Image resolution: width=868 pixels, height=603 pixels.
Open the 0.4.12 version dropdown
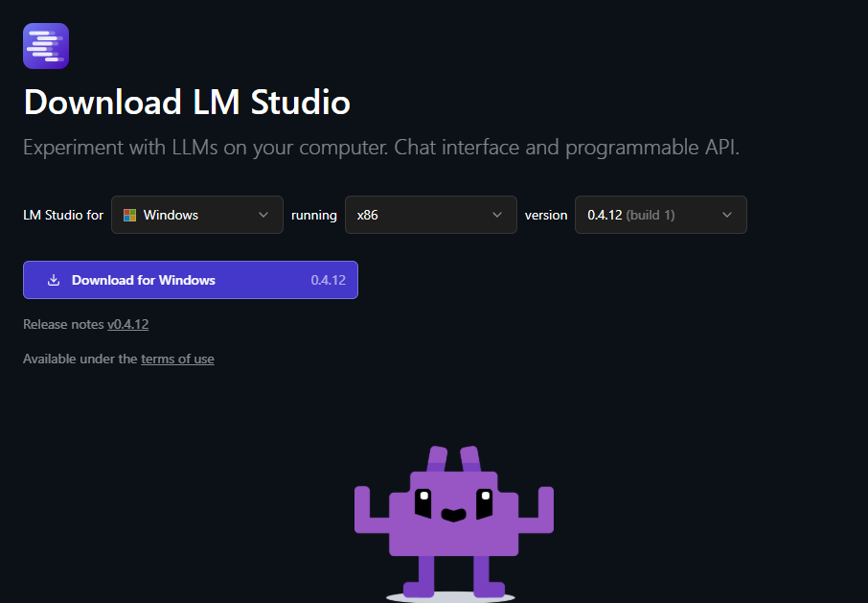[x=660, y=215]
